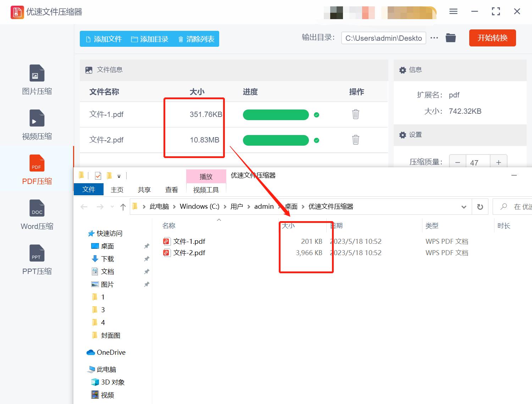Viewport: 532px width, 404px height.
Task: Click the 添加目录 add directory button
Action: 150,39
